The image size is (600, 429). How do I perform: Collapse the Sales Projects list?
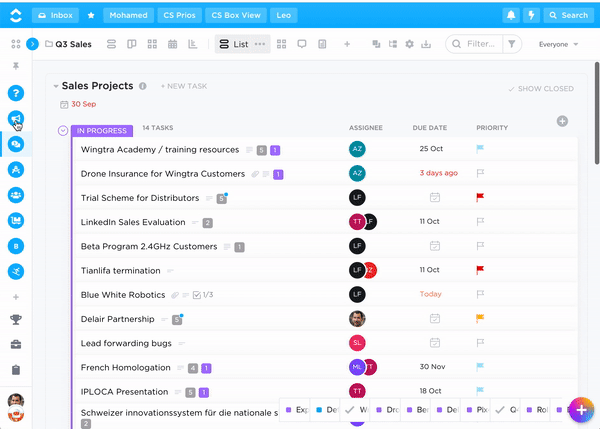[56, 87]
